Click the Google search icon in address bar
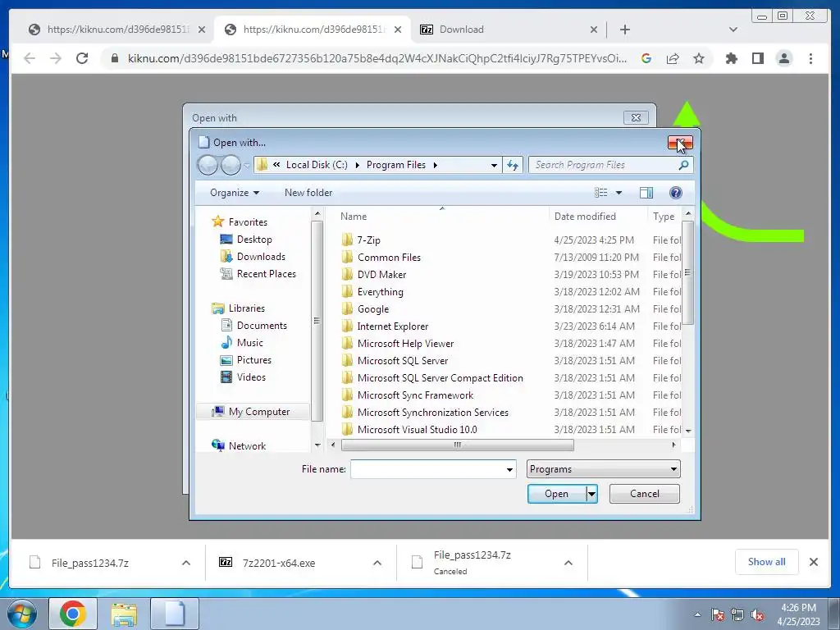Screen dimensions: 840x630 pyautogui.click(x=646, y=58)
